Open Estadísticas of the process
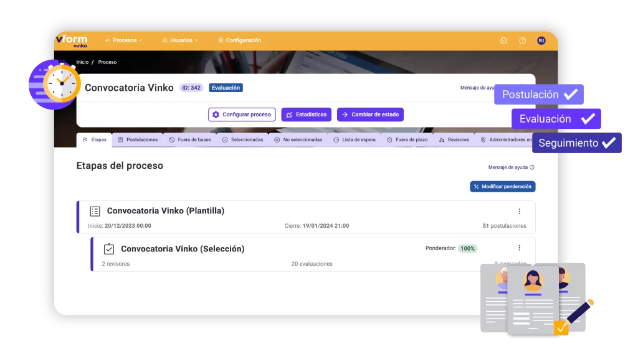Screen dimensions: 638x364 tap(307, 114)
